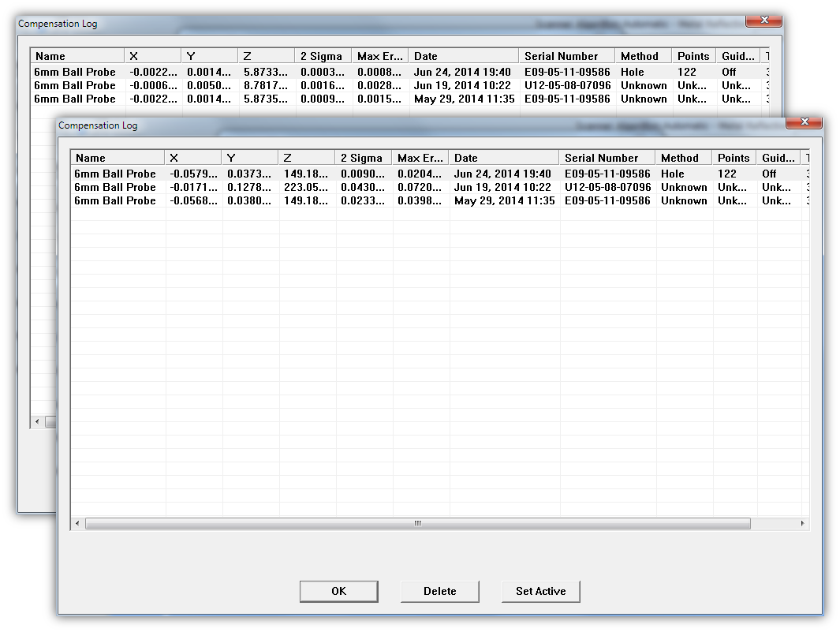The width and height of the screenshot is (840, 632).
Task: Close the front Compensation Log dialog
Action: (x=804, y=122)
